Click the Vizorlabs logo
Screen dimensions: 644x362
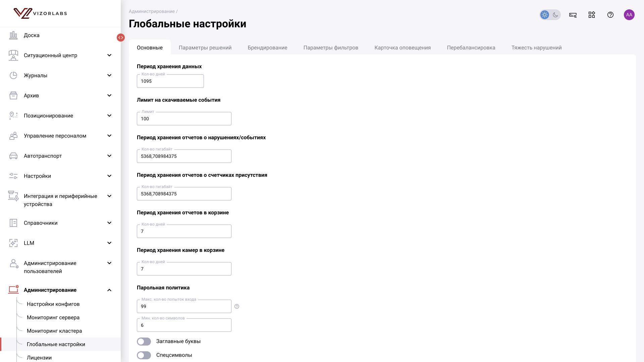(x=40, y=13)
